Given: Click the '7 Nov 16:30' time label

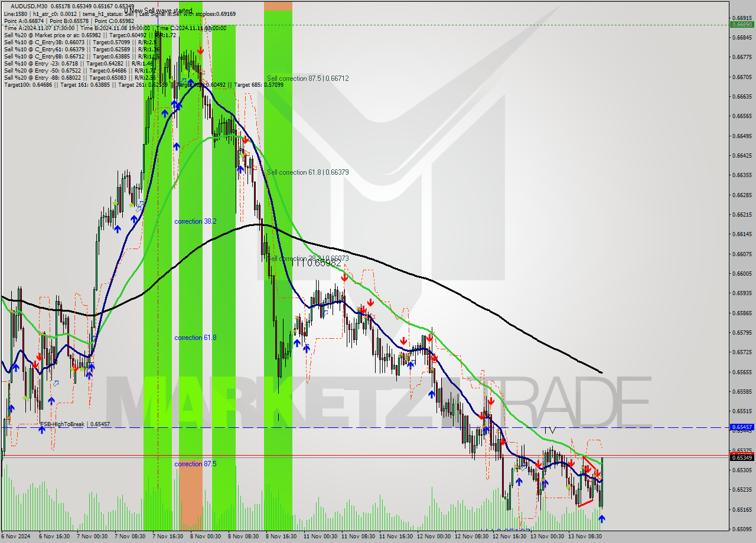Looking at the screenshot, I should (167, 537).
